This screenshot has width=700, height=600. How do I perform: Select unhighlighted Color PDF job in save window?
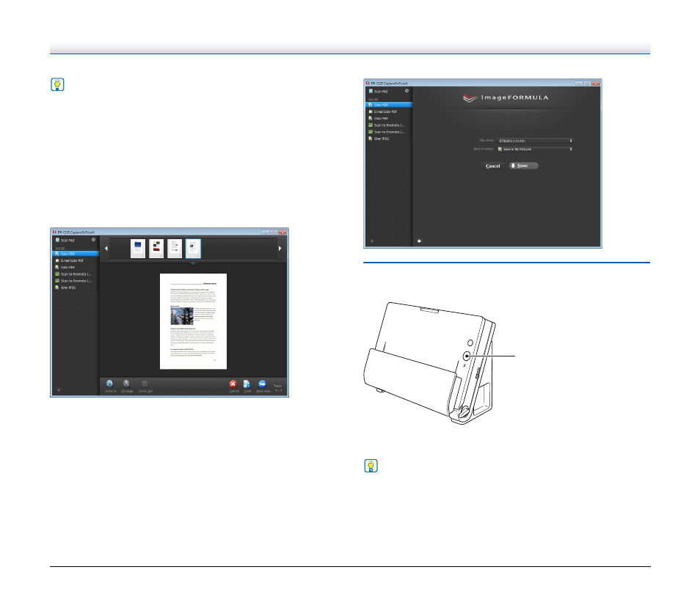(389, 118)
